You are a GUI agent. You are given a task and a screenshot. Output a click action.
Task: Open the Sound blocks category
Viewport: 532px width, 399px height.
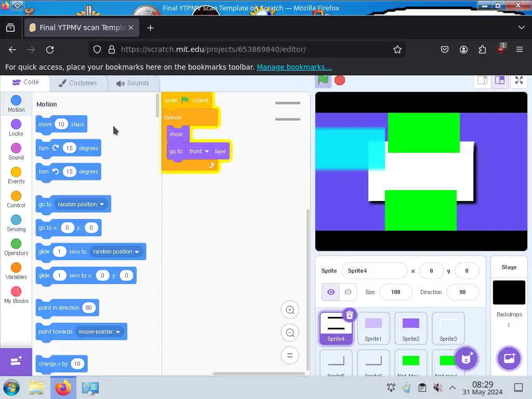[16, 152]
